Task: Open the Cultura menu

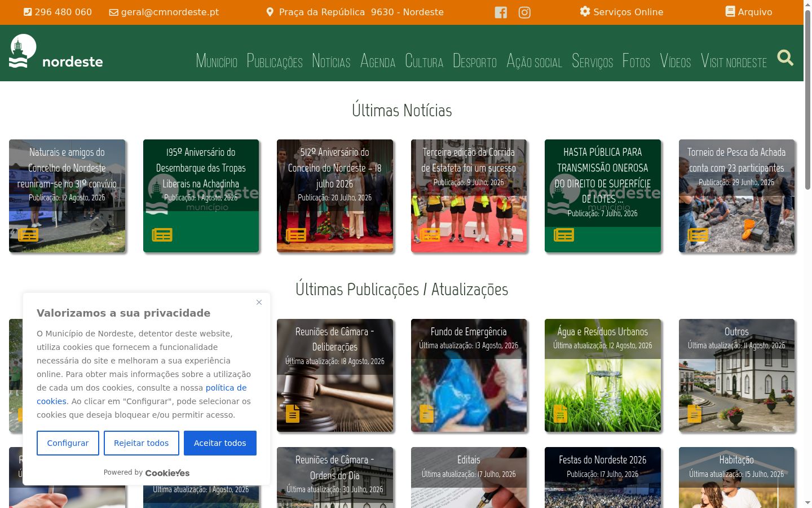Action: (424, 61)
